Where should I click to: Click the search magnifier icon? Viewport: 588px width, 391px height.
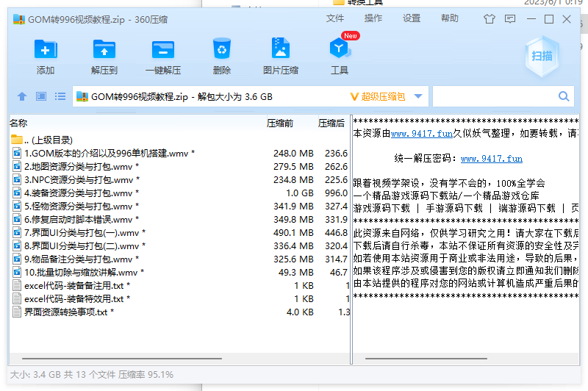564,96
